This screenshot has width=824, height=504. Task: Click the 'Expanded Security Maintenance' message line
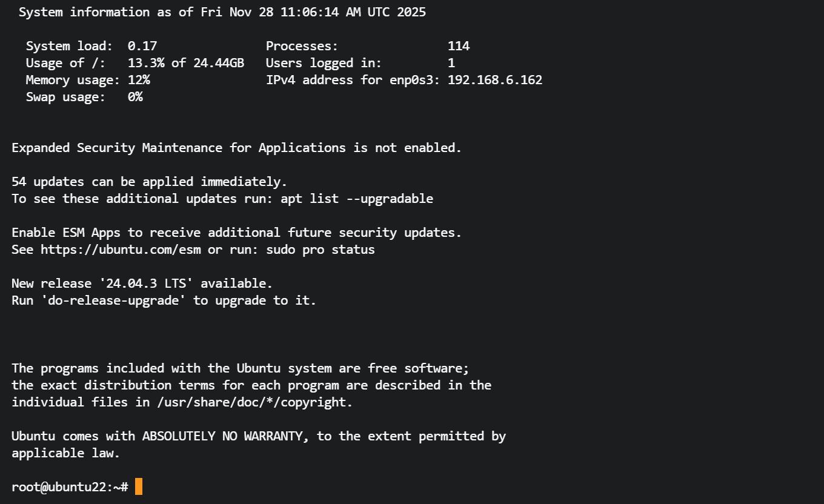(x=236, y=148)
